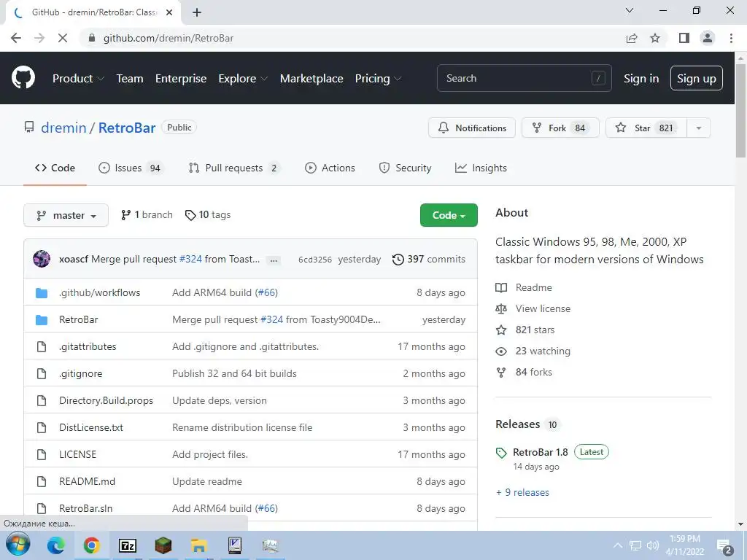
Task: Close the GitHub RetroBar tab
Action: click(169, 12)
